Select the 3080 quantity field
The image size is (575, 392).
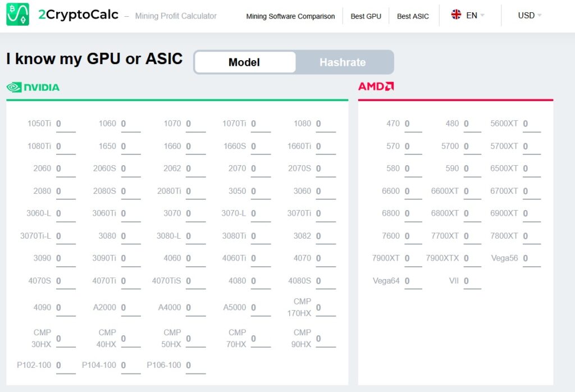click(130, 236)
